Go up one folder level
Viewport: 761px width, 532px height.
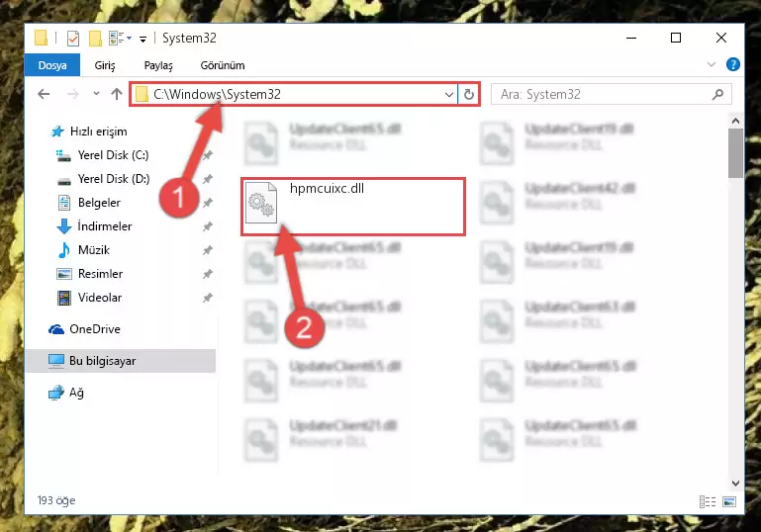tap(117, 94)
